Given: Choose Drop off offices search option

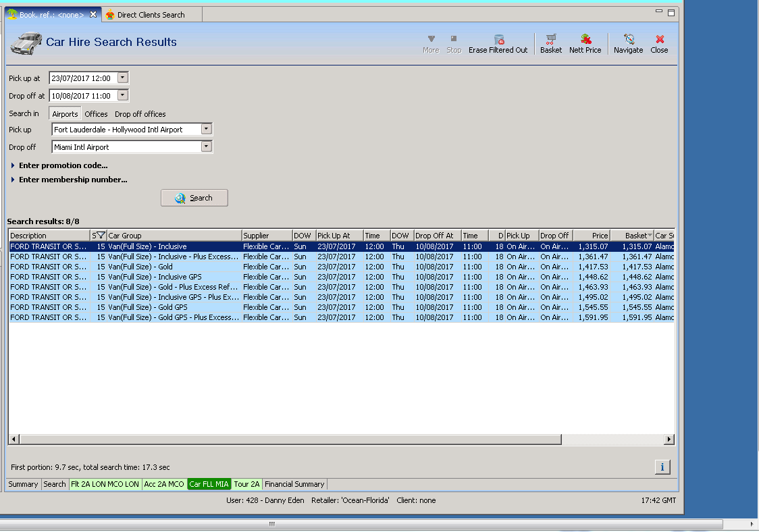Looking at the screenshot, I should click(x=140, y=114).
